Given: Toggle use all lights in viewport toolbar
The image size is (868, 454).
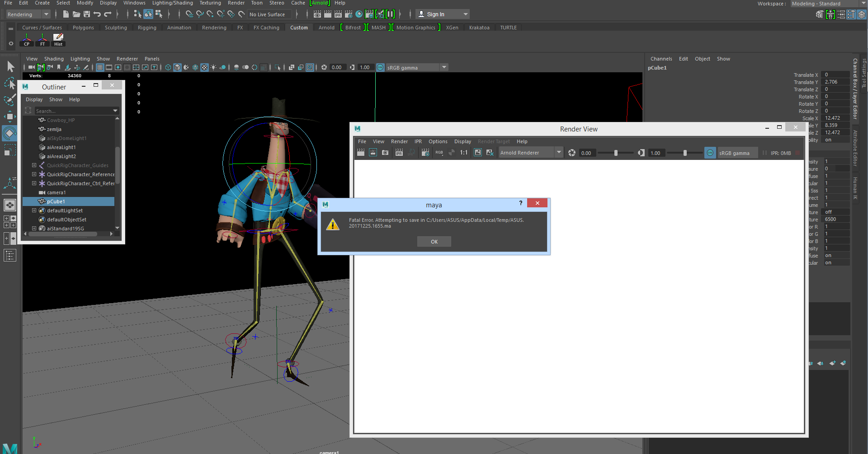Looking at the screenshot, I should point(213,67).
